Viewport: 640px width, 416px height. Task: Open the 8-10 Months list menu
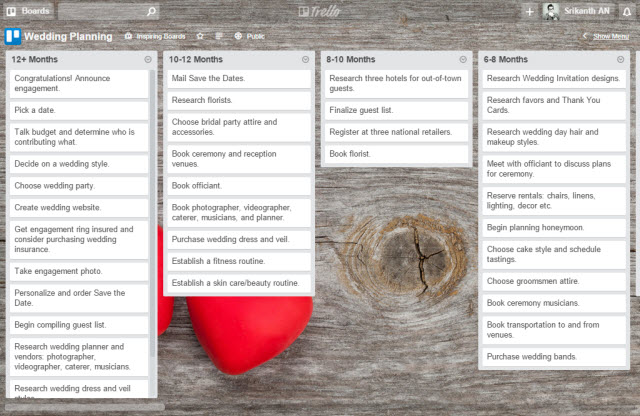pos(463,60)
